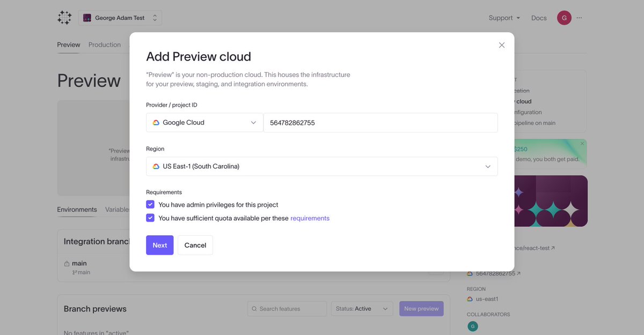644x335 pixels.
Task: Click the G collaborator avatar
Action: tap(473, 326)
